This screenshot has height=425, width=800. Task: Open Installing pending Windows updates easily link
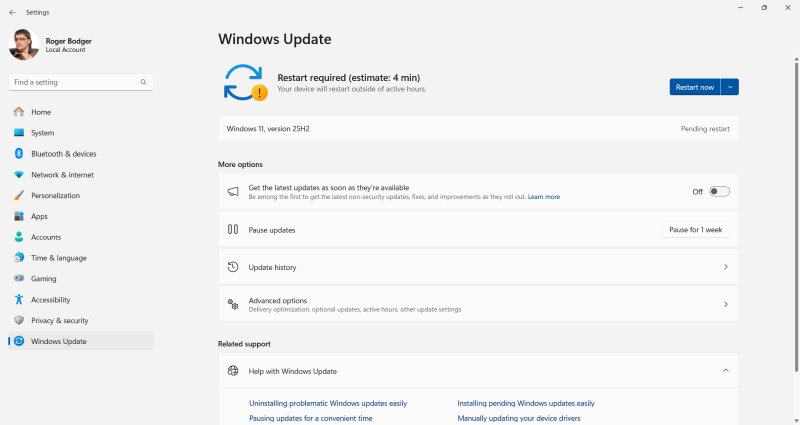[x=526, y=403]
